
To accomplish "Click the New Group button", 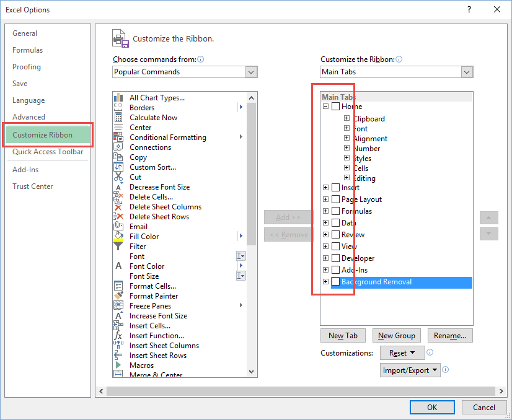I will pos(397,336).
